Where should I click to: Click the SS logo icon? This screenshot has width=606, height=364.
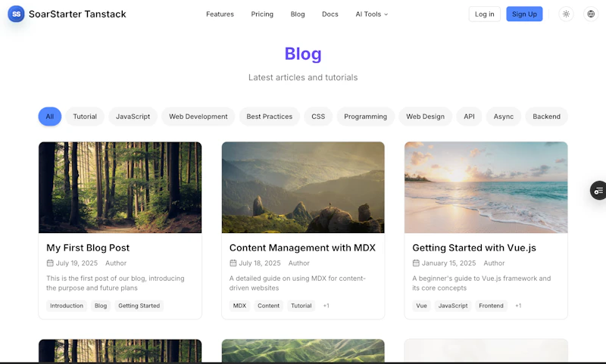point(16,14)
